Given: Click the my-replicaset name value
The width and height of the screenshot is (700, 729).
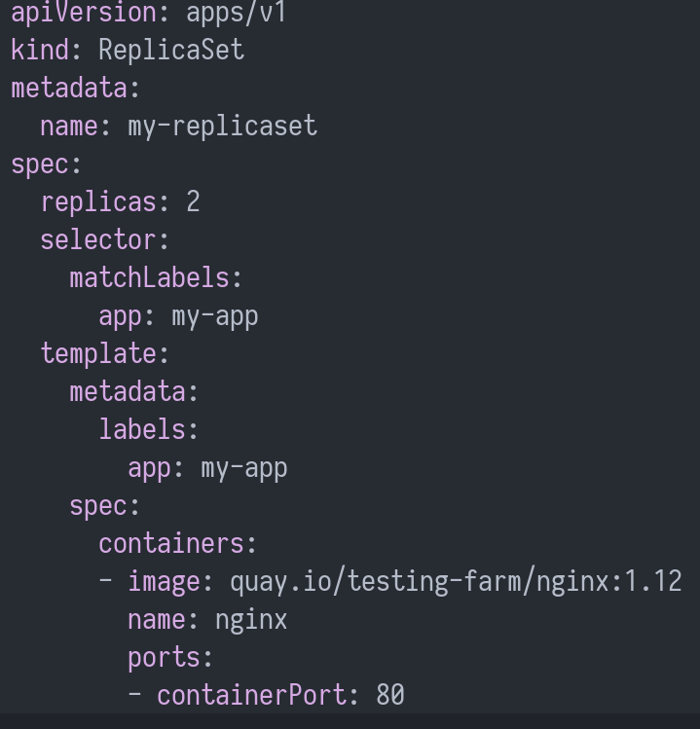Looking at the screenshot, I should (223, 126).
